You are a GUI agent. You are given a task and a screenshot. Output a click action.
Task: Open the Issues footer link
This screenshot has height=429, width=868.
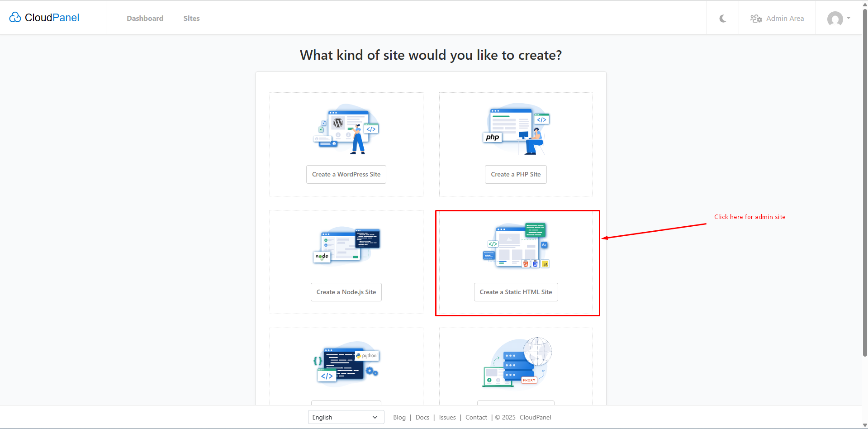(447, 417)
